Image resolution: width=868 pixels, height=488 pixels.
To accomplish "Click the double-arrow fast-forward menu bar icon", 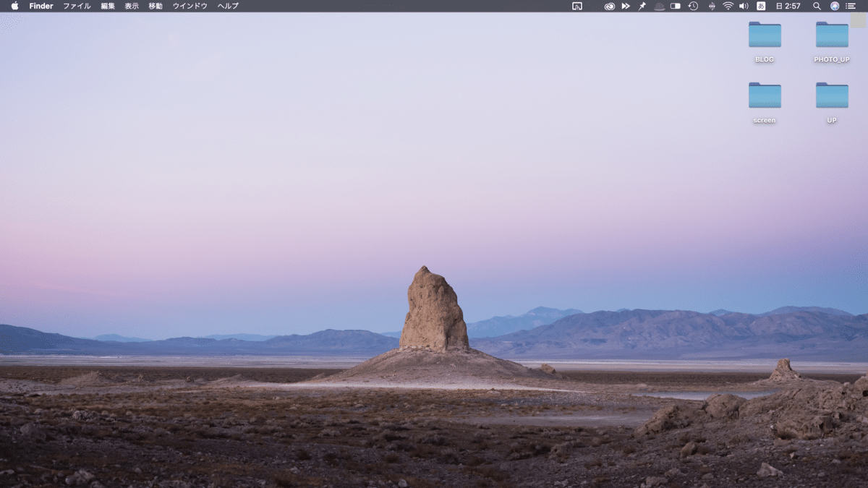I will point(626,6).
